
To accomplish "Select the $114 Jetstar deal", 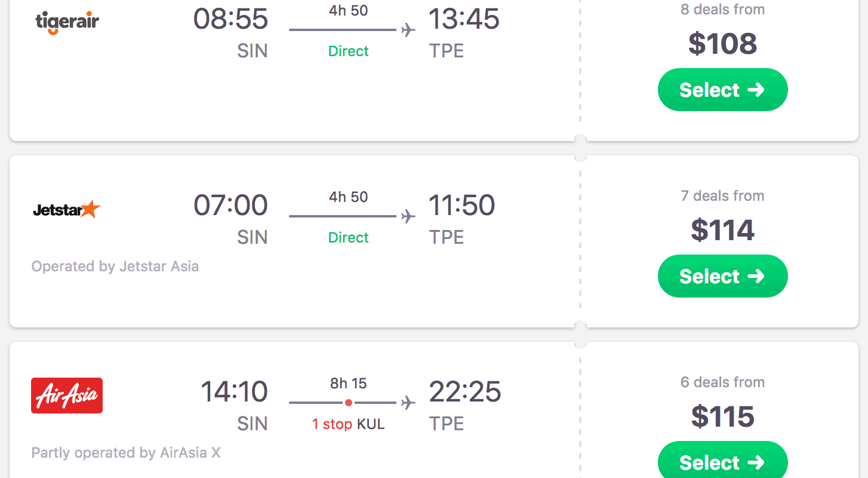I will (x=722, y=276).
